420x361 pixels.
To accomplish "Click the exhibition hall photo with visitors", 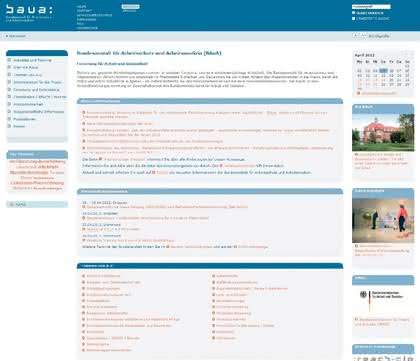I will pyautogui.click(x=383, y=221).
